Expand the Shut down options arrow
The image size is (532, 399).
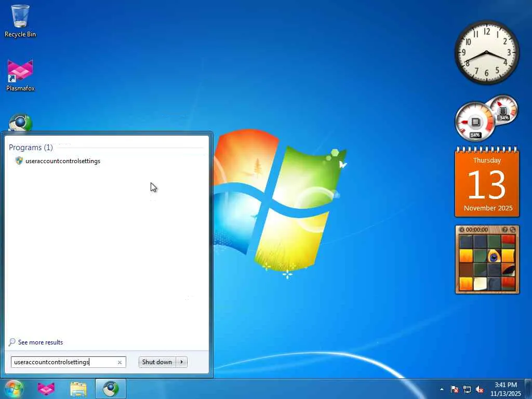click(181, 362)
